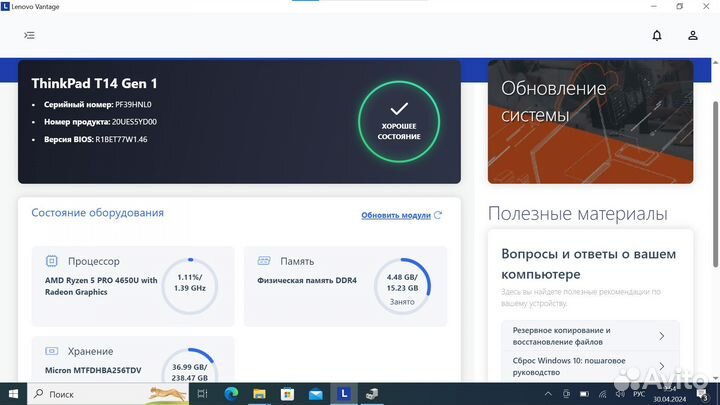Click the Обновить модули link
This screenshot has width=720, height=405.
396,215
